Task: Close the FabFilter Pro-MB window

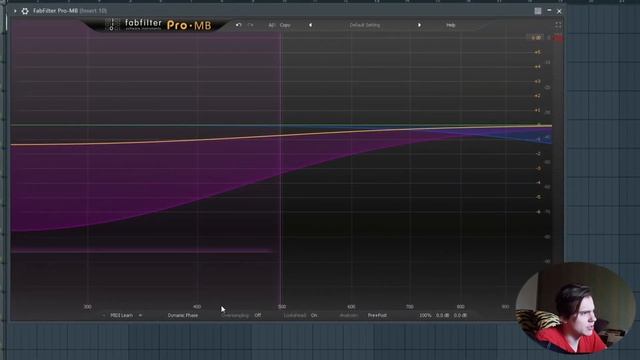Action: [559, 11]
